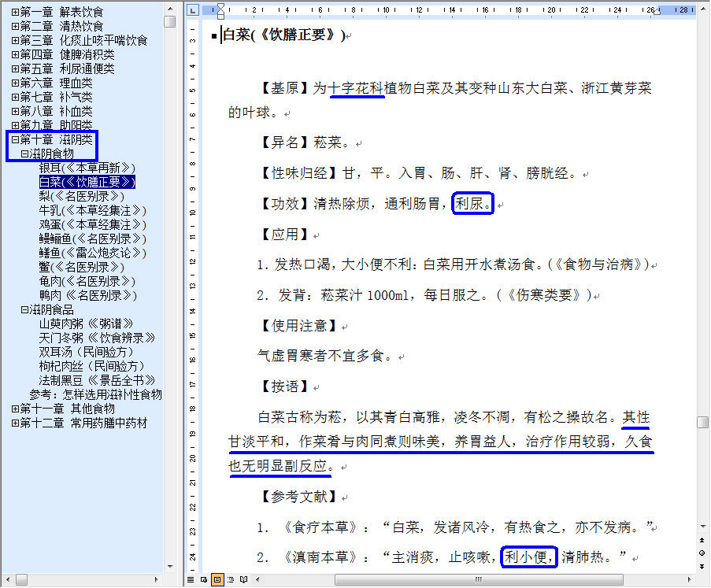Click the Previous Page double-arrow button

pyautogui.click(x=702, y=541)
